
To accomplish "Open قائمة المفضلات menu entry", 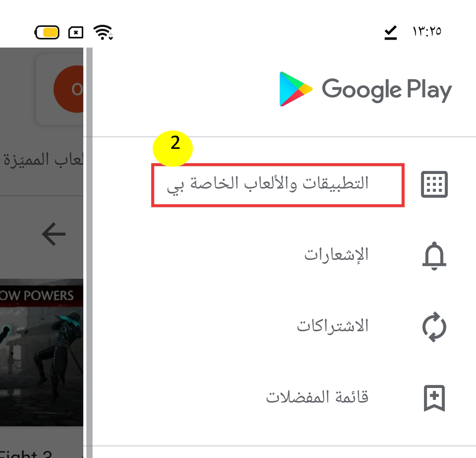I will (x=317, y=397).
